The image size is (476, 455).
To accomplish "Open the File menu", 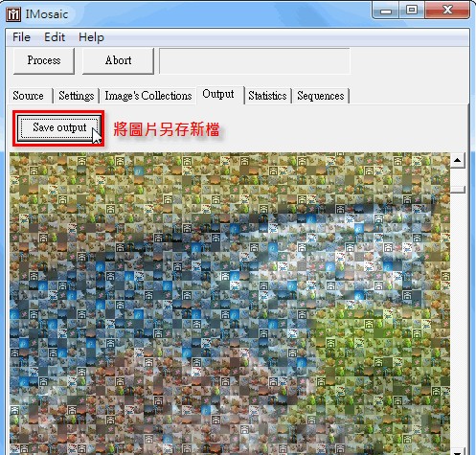I will tap(21, 37).
